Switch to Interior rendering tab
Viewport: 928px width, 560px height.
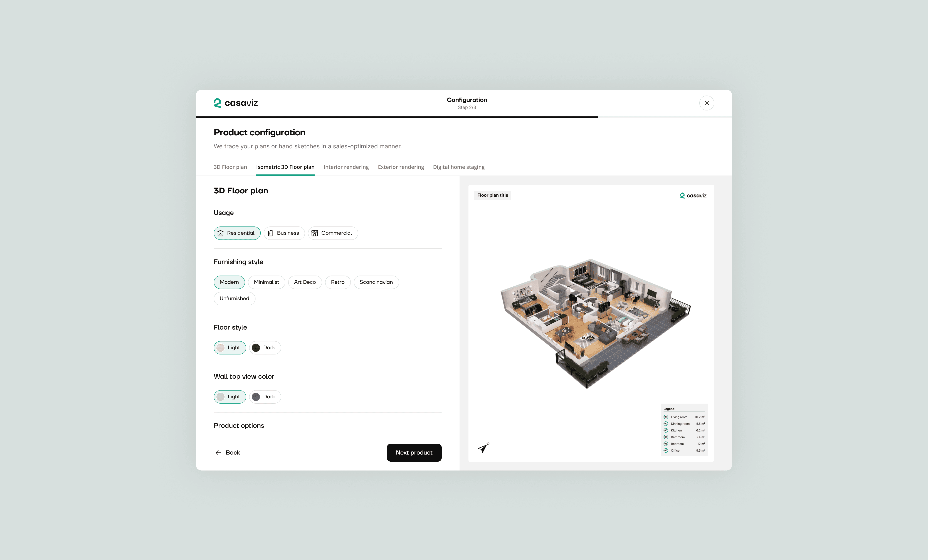coord(346,167)
